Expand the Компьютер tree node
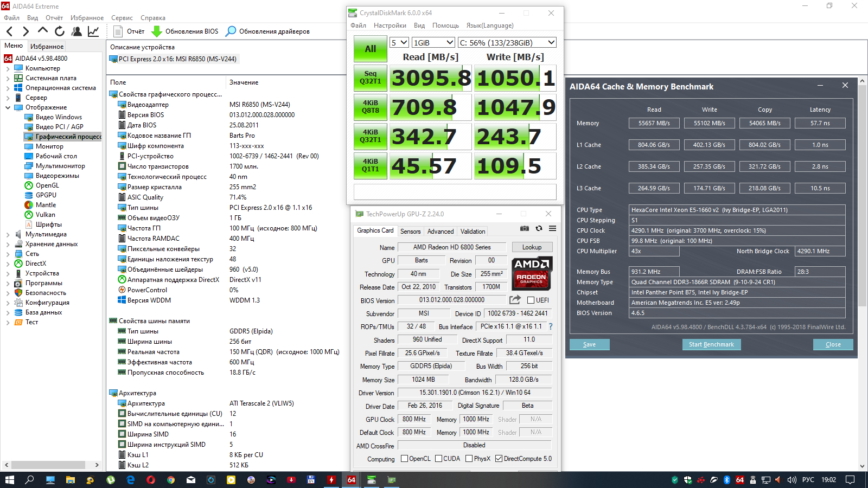868x488 pixels. point(8,69)
